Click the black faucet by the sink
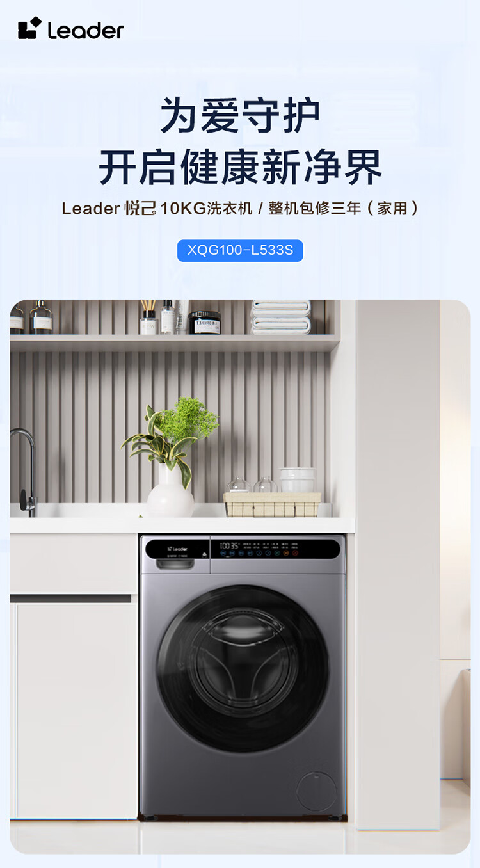The height and width of the screenshot is (868, 480). pos(24,470)
